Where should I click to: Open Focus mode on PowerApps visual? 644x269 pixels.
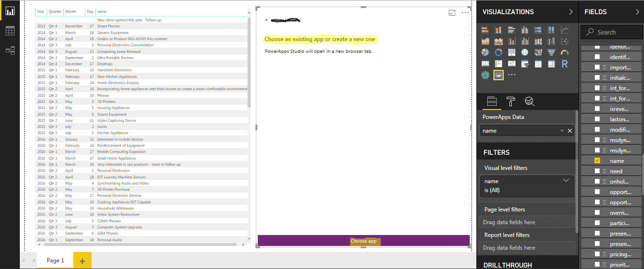click(452, 13)
